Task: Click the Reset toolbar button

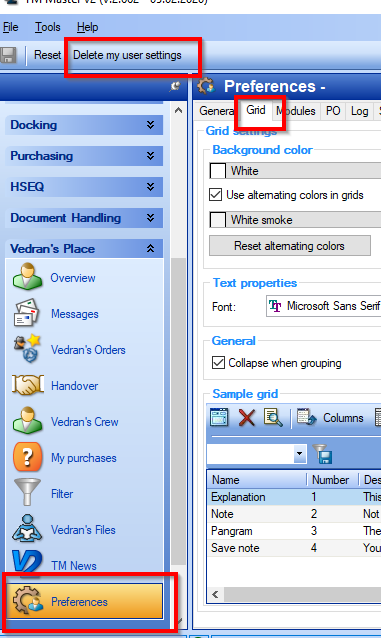Action: tap(47, 55)
